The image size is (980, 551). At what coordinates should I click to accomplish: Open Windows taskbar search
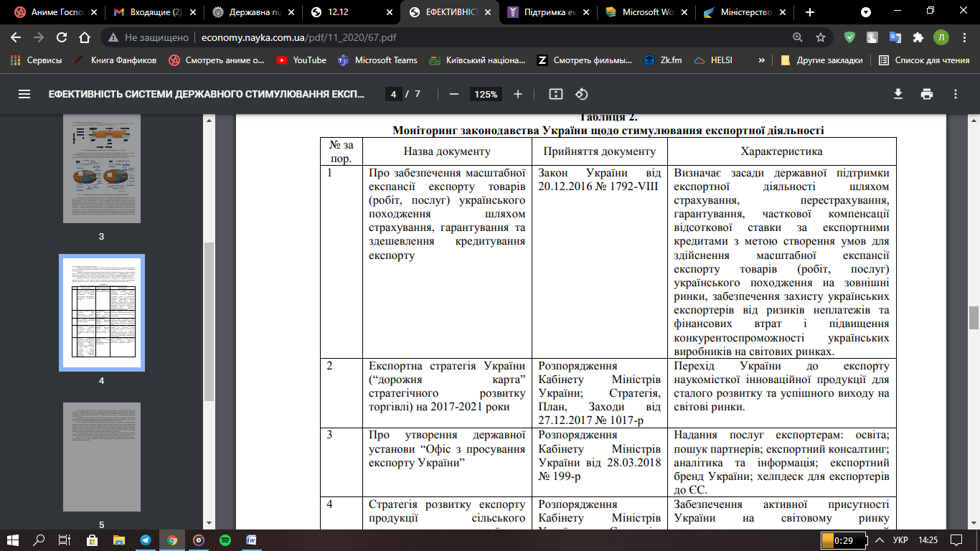click(39, 540)
